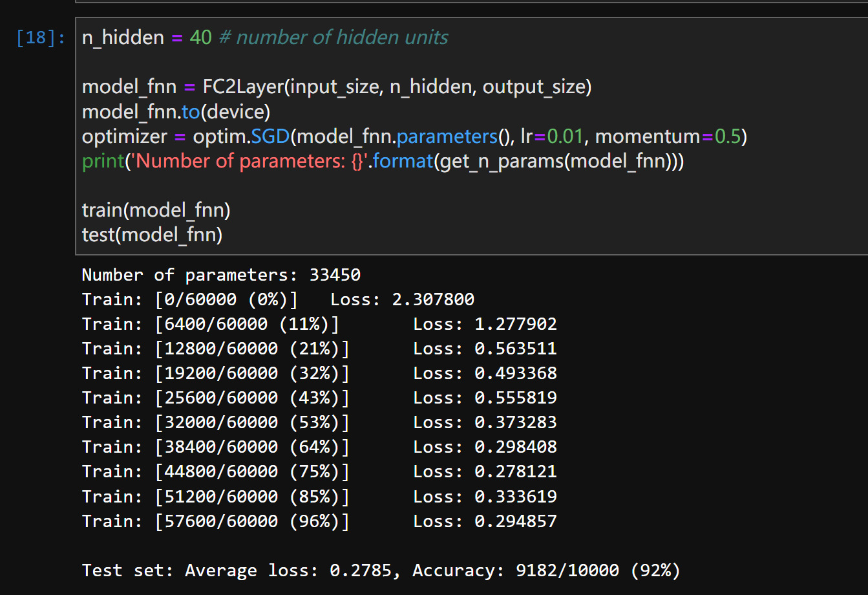Place cursor on the 'model_fnn = FC2Layer' line
This screenshot has width=868, height=595.
click(x=337, y=87)
